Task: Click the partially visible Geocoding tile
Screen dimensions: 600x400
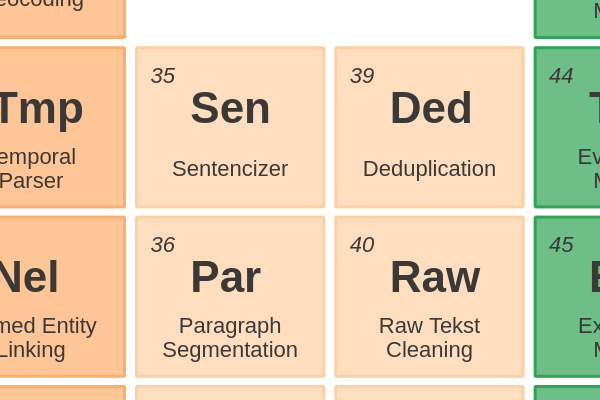Action: click(x=63, y=19)
